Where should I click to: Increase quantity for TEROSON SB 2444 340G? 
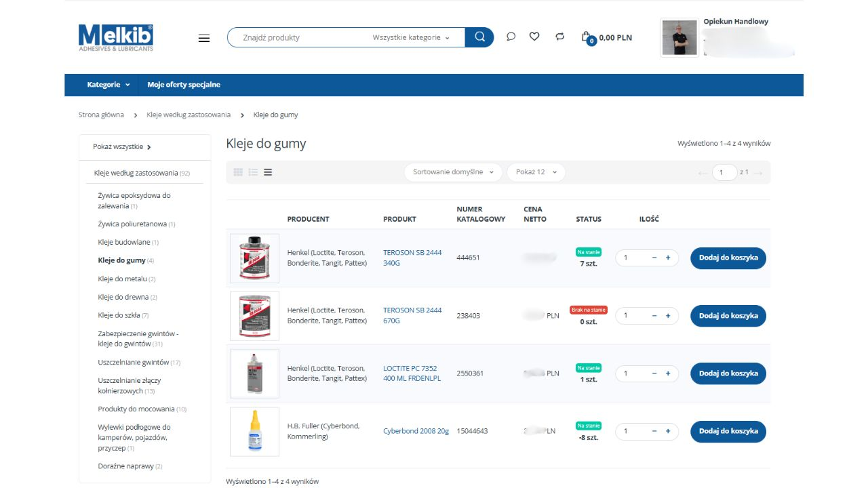pyautogui.click(x=668, y=258)
